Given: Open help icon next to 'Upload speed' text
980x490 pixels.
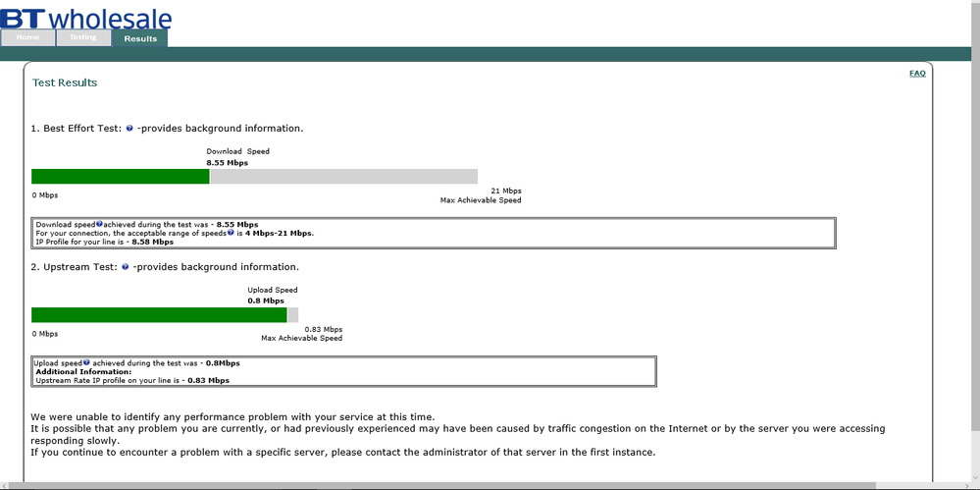Looking at the screenshot, I should 87,362.
